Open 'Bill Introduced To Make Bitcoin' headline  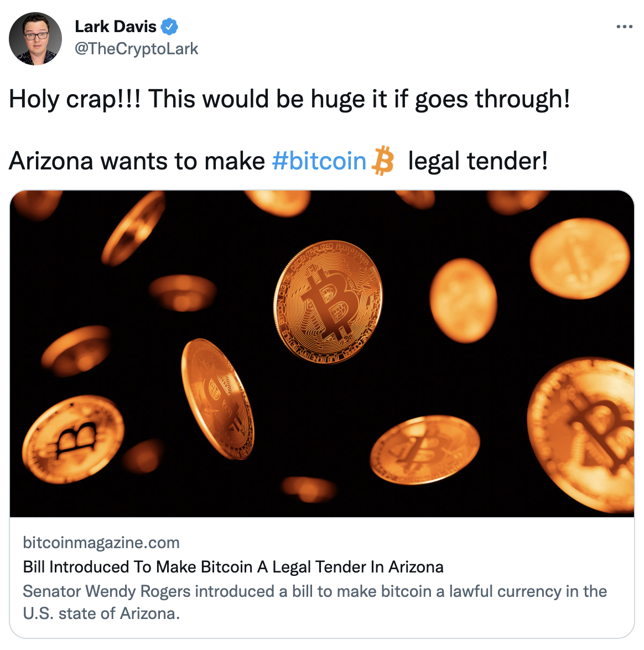[233, 567]
